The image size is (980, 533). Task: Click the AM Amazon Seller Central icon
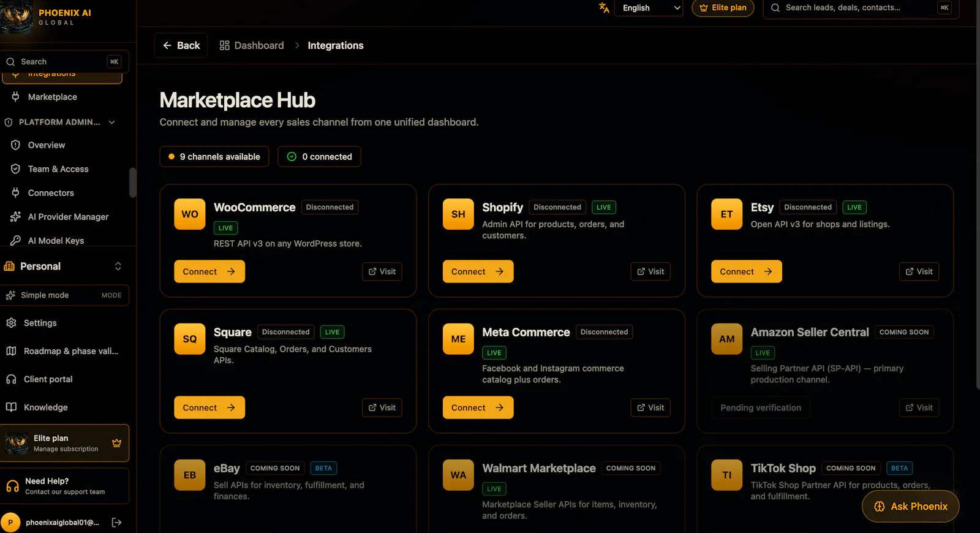pyautogui.click(x=727, y=339)
